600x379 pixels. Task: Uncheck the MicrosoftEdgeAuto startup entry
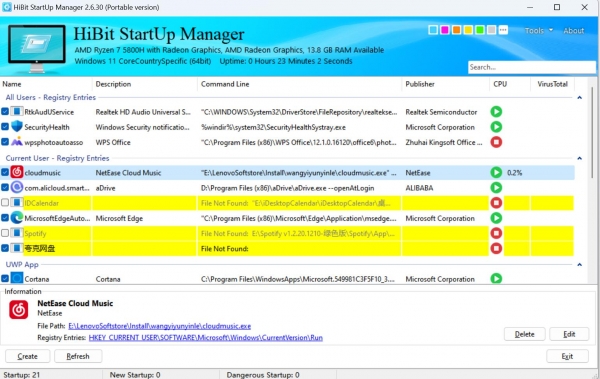point(5,218)
